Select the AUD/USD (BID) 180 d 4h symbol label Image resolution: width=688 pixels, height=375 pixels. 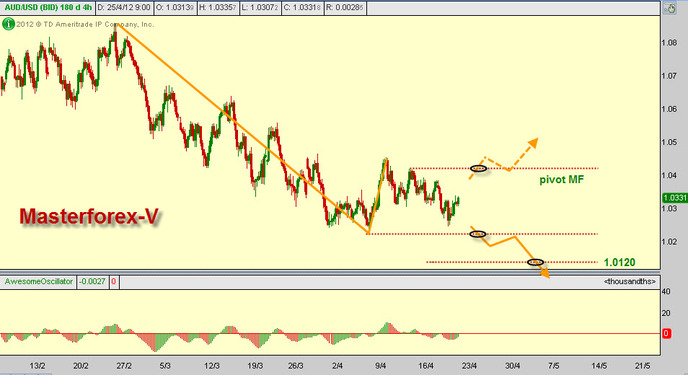[47, 7]
